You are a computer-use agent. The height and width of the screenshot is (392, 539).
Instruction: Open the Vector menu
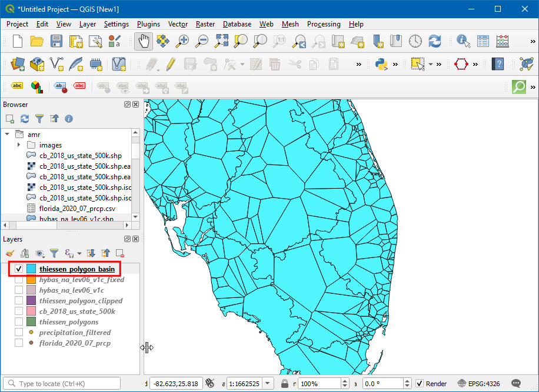point(178,24)
